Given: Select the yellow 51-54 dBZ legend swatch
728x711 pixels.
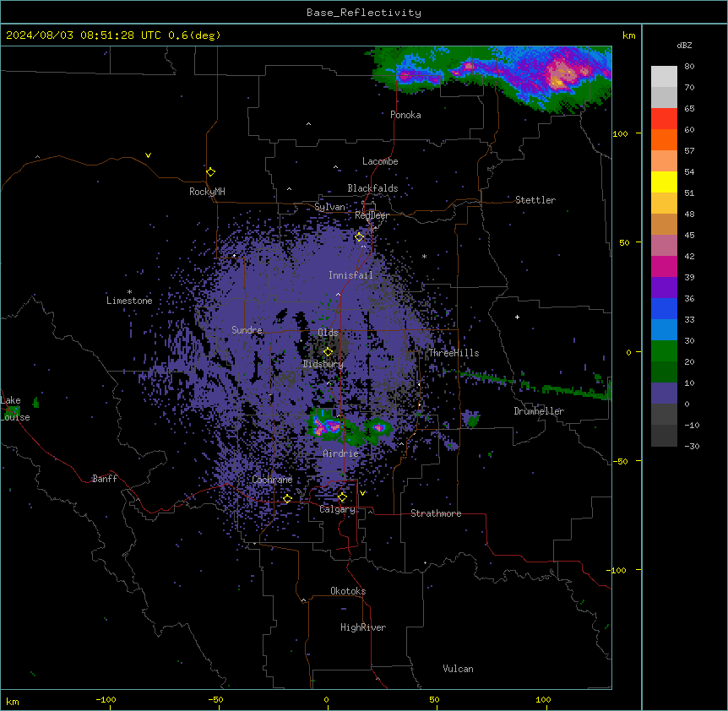Looking at the screenshot, I should (664, 182).
